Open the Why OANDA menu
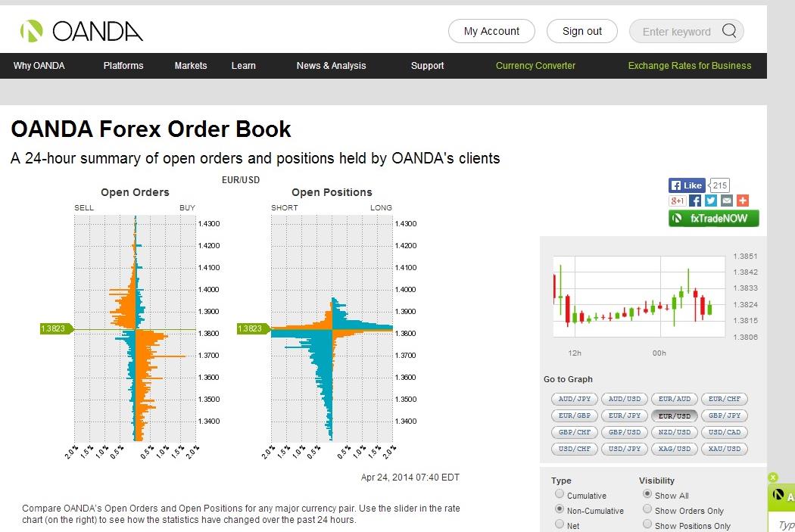795x532 pixels. 39,66
